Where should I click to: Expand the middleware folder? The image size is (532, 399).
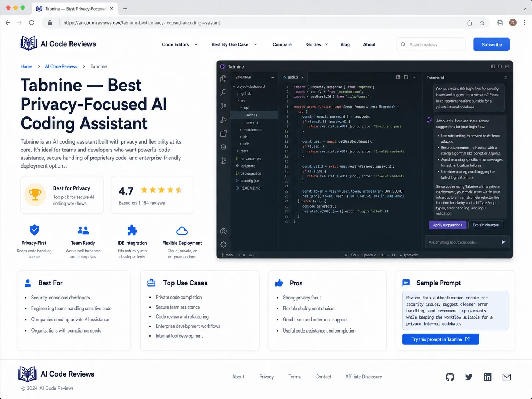click(x=251, y=130)
